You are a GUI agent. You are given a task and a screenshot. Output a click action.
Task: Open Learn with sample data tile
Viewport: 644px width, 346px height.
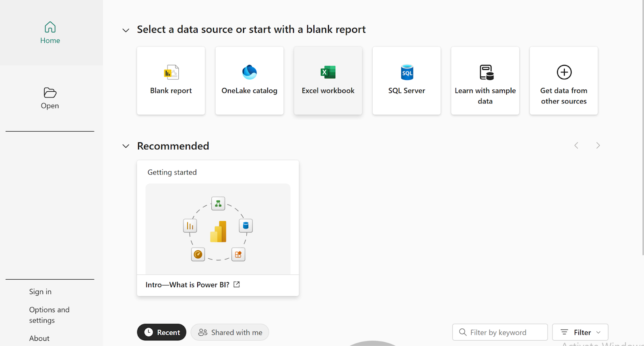tap(485, 80)
